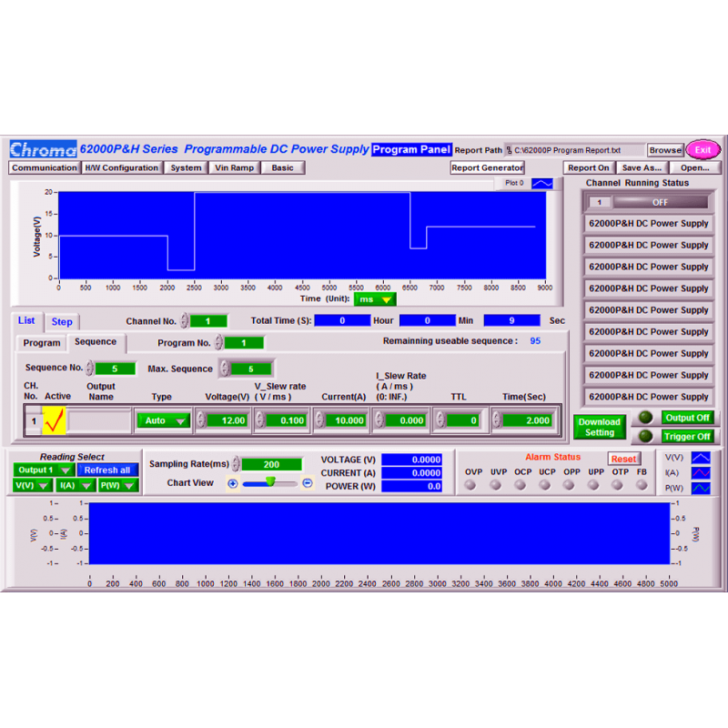Click the Download Setting button
728x728 pixels.
[600, 427]
